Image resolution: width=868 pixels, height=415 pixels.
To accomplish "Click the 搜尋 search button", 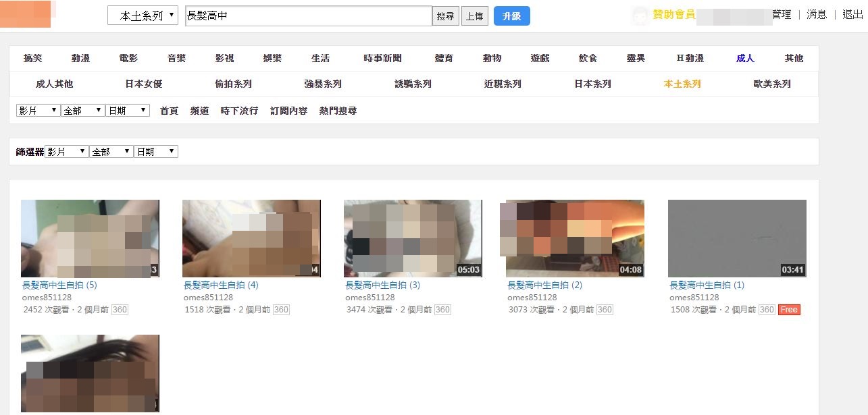I will tap(445, 15).
